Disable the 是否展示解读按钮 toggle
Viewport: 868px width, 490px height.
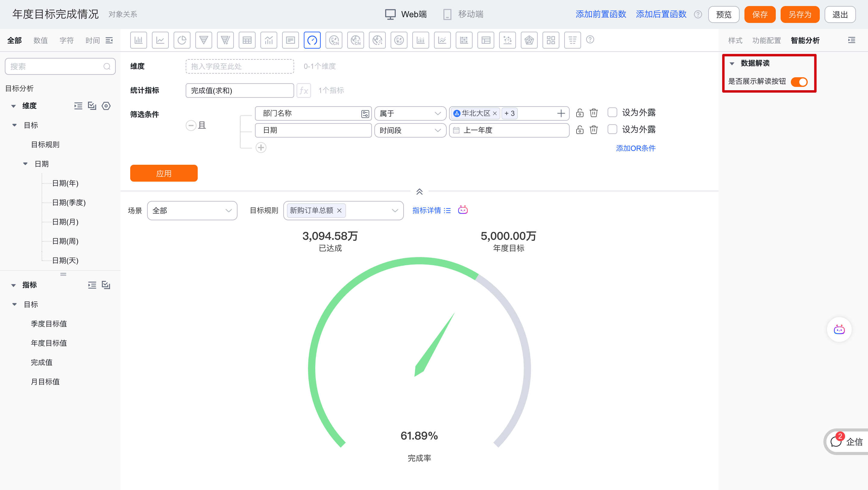point(799,81)
